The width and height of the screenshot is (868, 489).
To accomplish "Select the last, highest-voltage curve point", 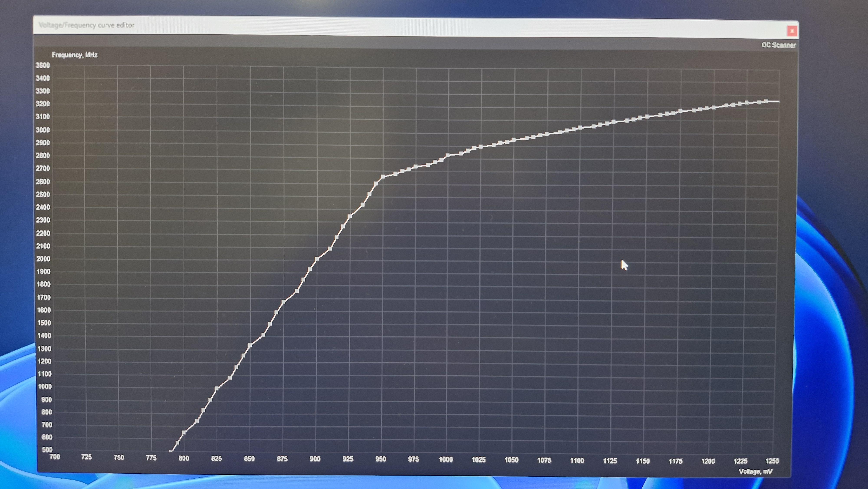I will [766, 101].
